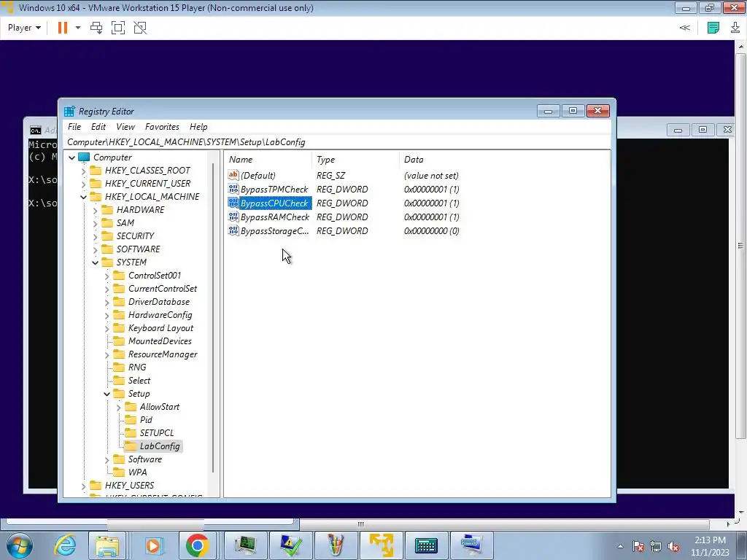Enter VMware full screen mode
The height and width of the screenshot is (560, 747).
[118, 28]
